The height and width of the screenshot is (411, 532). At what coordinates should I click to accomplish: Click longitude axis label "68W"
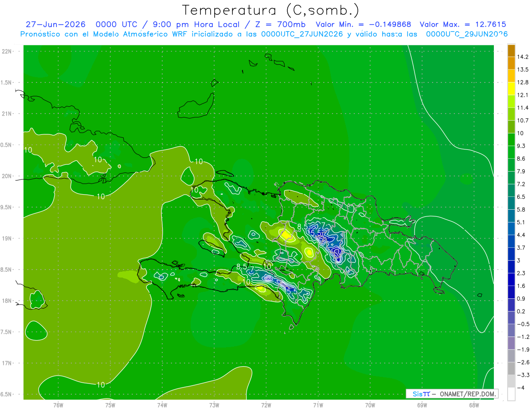click(x=474, y=405)
